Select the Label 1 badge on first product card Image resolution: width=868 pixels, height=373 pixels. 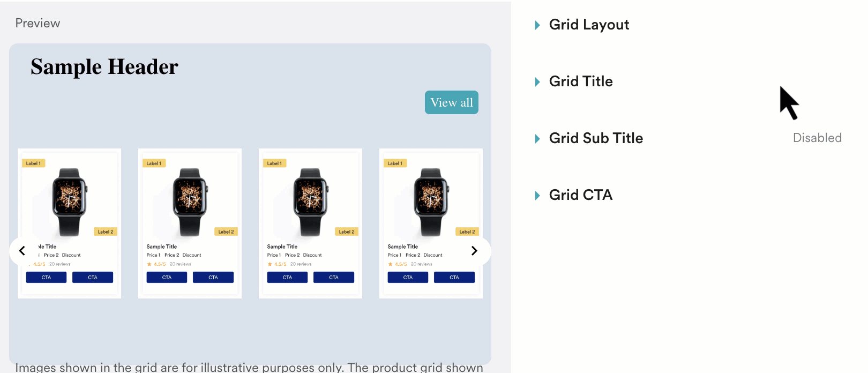(x=33, y=163)
